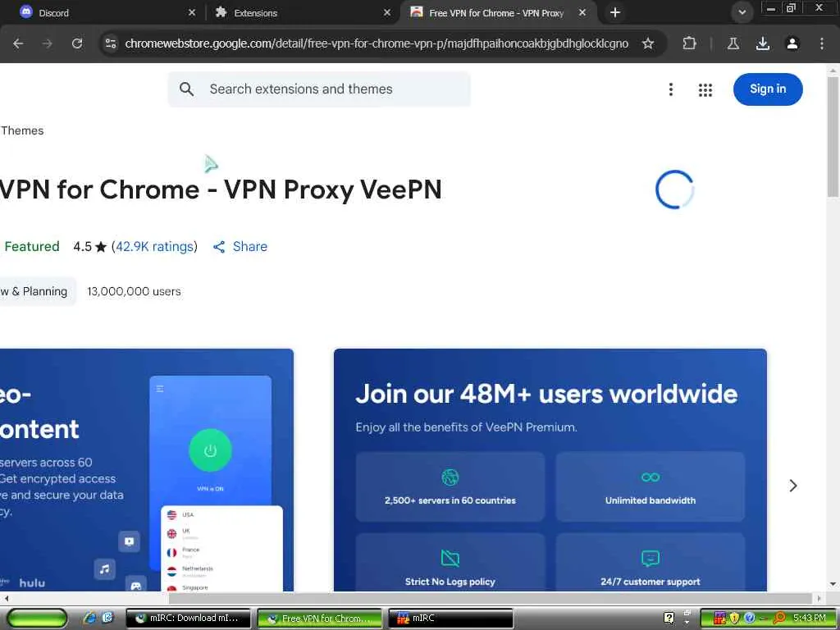
Task: Open the Downloads icon in toolbar
Action: point(763,43)
